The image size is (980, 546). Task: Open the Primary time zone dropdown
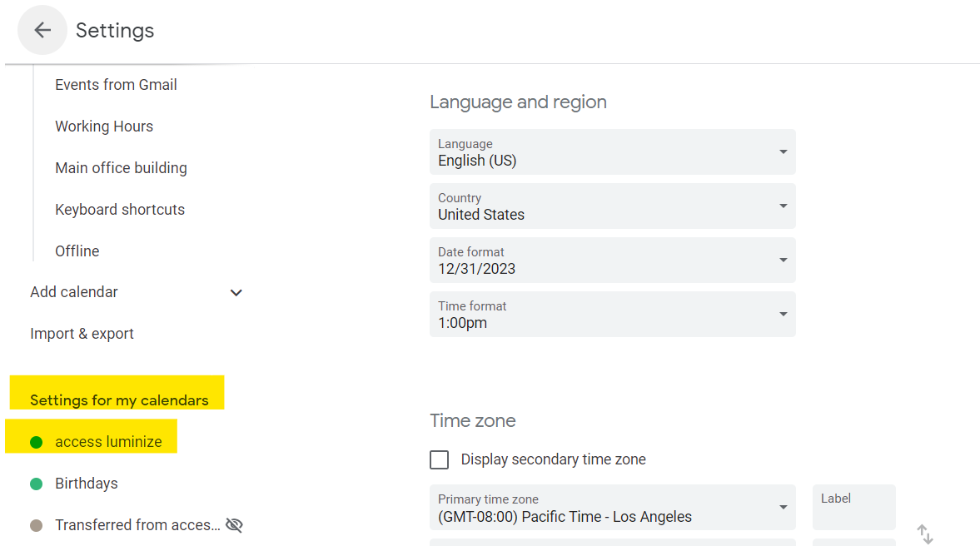tap(612, 508)
